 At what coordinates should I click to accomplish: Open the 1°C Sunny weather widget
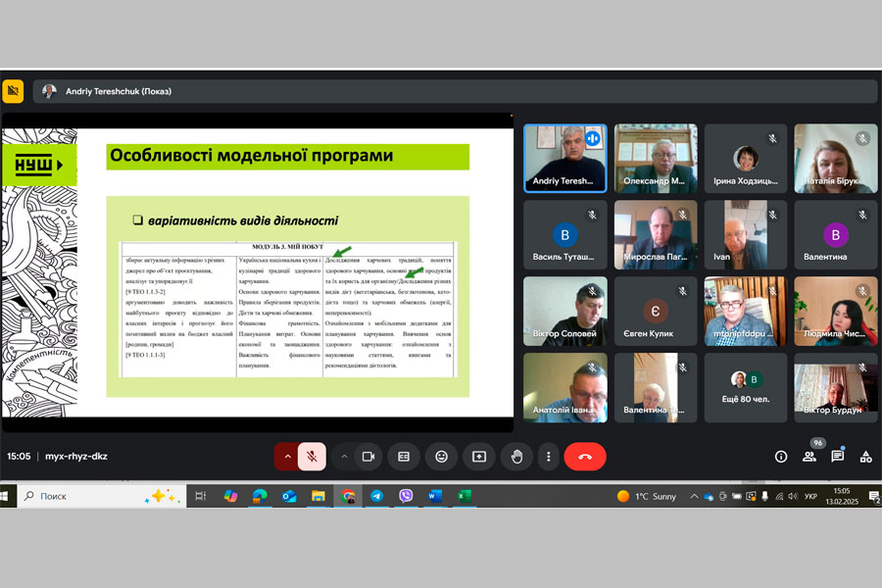point(647,496)
